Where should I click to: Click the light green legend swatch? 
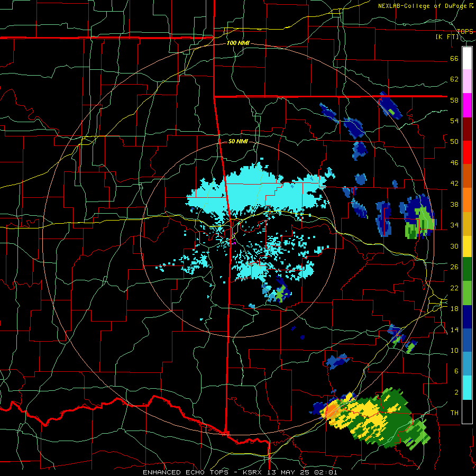point(467,292)
